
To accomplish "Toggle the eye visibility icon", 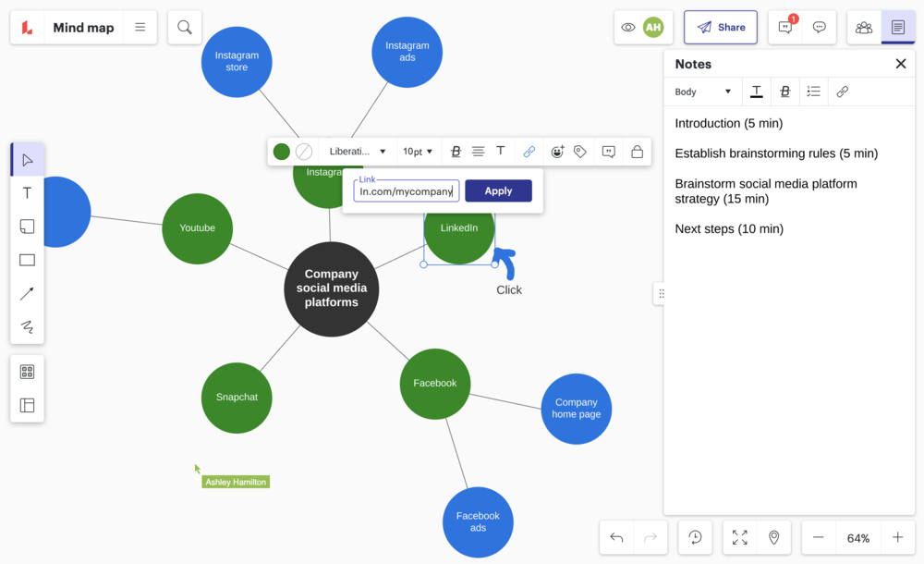I will coord(628,28).
